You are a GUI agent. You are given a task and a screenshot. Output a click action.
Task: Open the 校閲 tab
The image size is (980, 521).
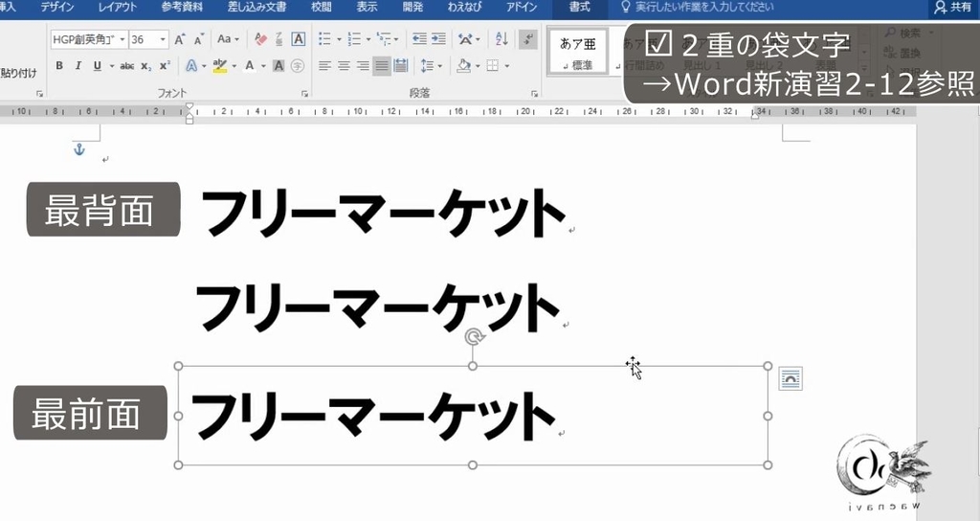point(322,8)
